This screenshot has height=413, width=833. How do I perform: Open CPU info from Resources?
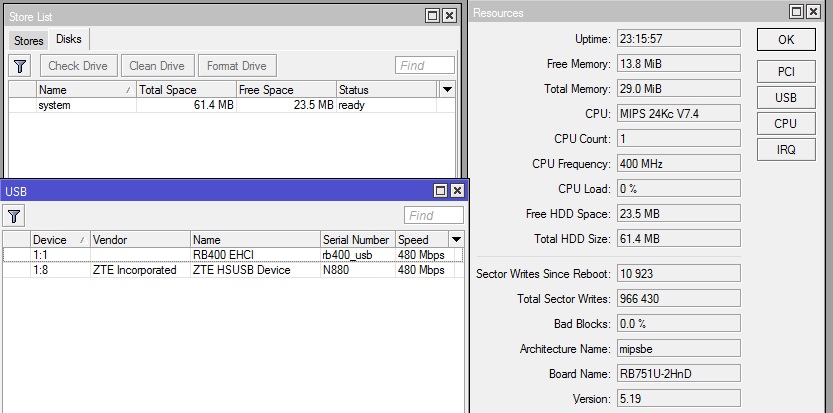click(786, 124)
